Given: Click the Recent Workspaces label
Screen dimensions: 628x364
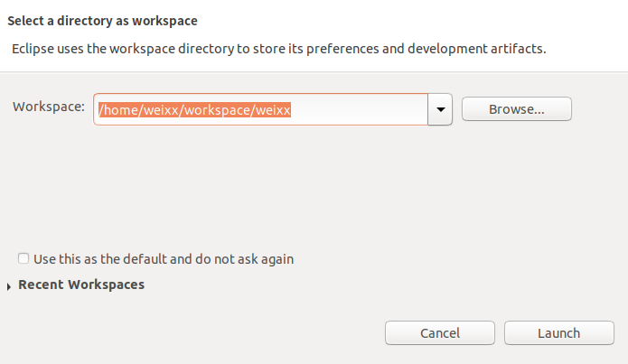Looking at the screenshot, I should (81, 285).
